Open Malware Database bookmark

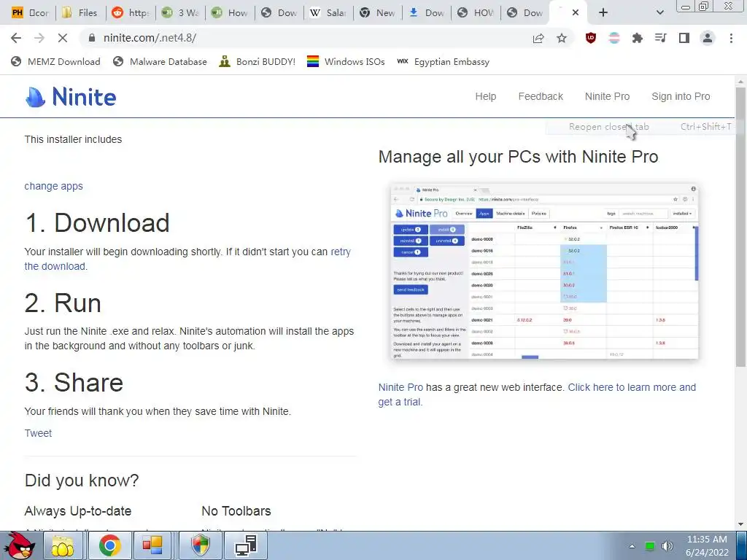(160, 61)
